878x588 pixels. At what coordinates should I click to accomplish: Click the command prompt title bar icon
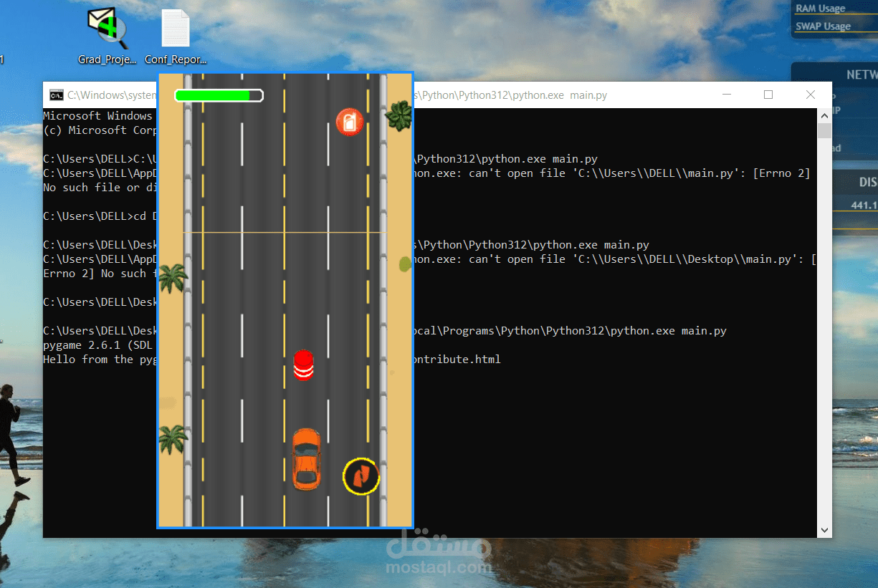(x=56, y=95)
